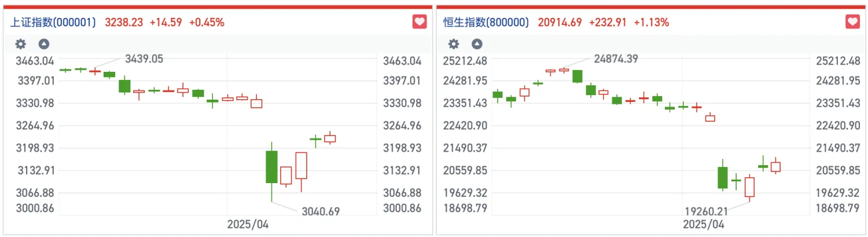Click the +1.13% change in 恒生指数 header
The width and height of the screenshot is (868, 237).
[x=651, y=23]
